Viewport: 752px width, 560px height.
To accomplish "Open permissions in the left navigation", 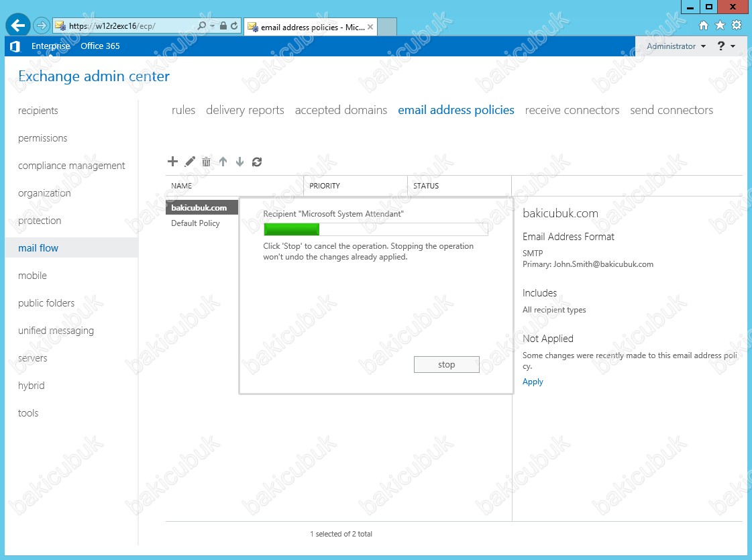I will pos(43,138).
